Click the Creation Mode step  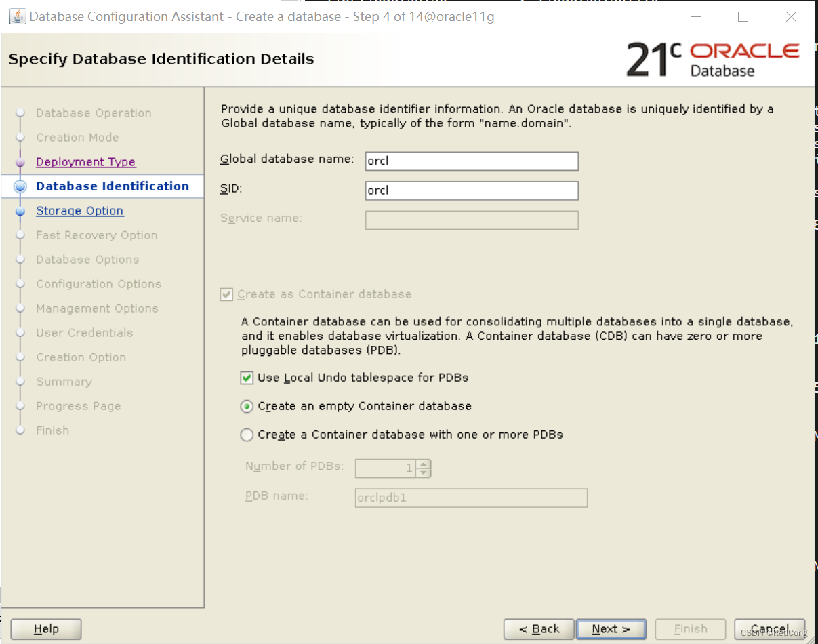[x=77, y=138]
